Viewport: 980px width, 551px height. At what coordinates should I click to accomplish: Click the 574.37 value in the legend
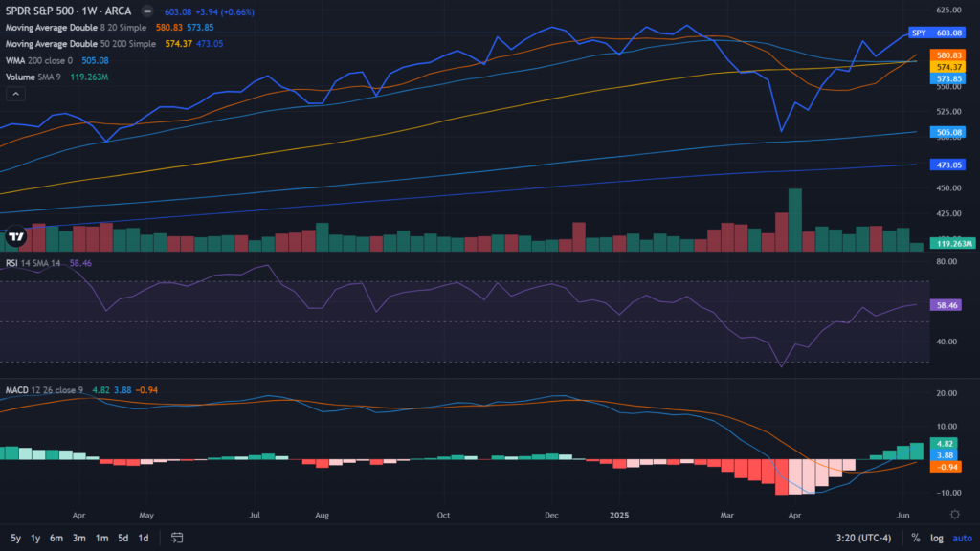178,44
